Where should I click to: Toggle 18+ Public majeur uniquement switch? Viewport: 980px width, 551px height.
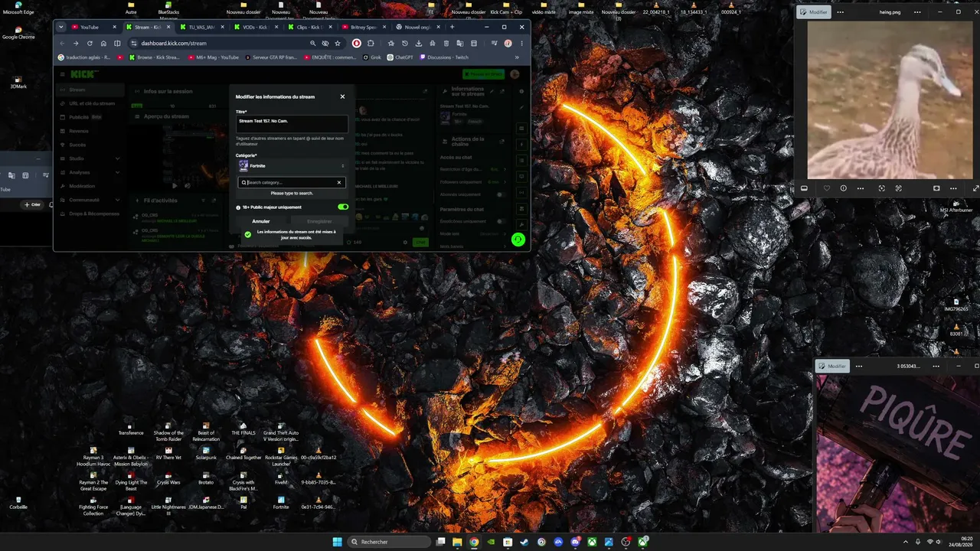click(343, 207)
